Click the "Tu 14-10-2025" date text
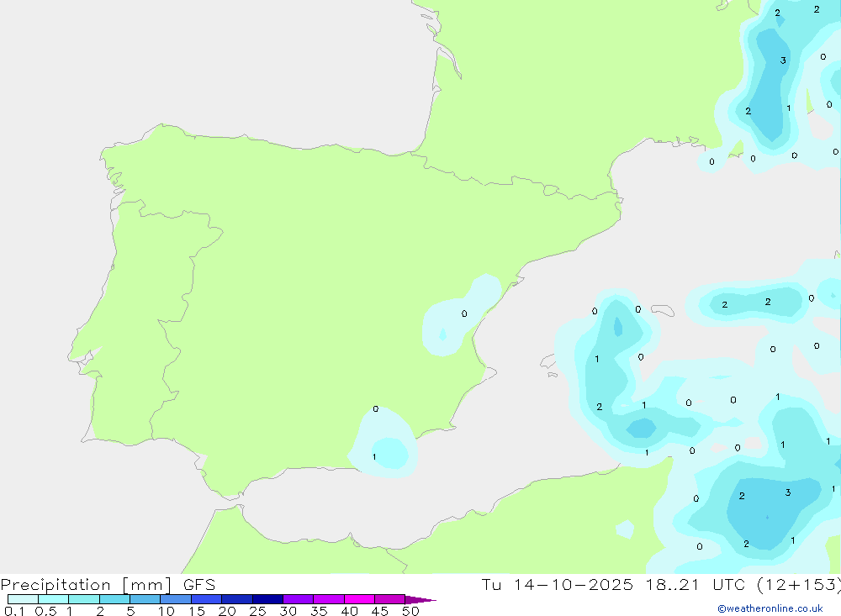This screenshot has width=841, height=616. [x=557, y=584]
